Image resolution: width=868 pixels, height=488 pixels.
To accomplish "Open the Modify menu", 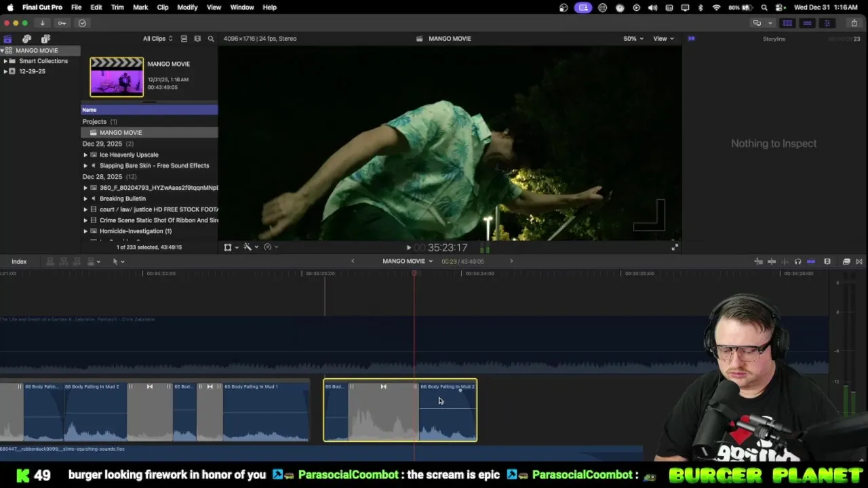I will pos(187,7).
